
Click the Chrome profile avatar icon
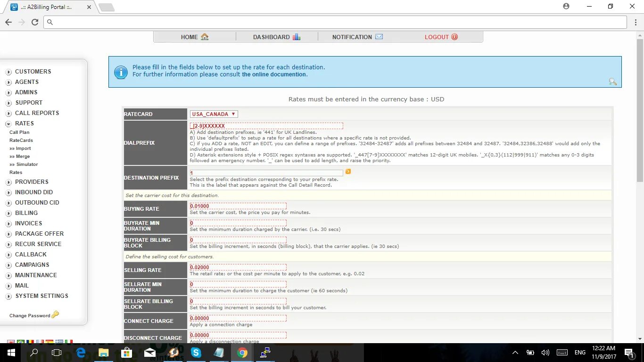(x=566, y=6)
